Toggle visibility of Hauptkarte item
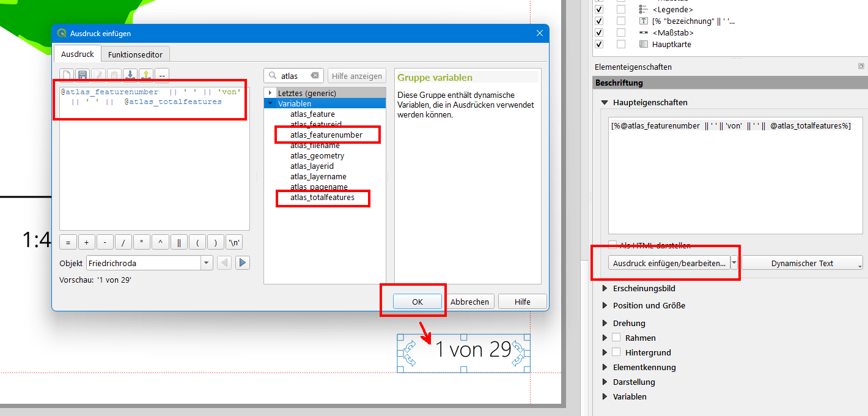Image resolution: width=868 pixels, height=416 pixels. coord(599,44)
